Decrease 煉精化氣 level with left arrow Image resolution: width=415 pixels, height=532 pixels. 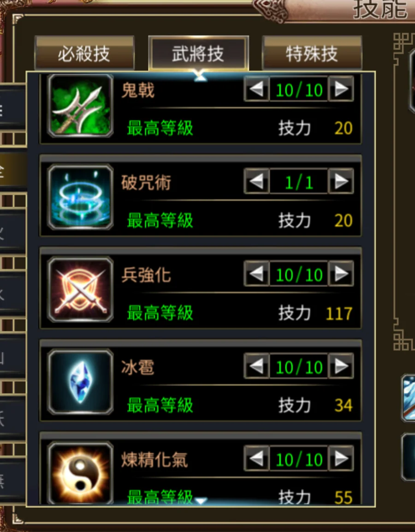click(257, 458)
